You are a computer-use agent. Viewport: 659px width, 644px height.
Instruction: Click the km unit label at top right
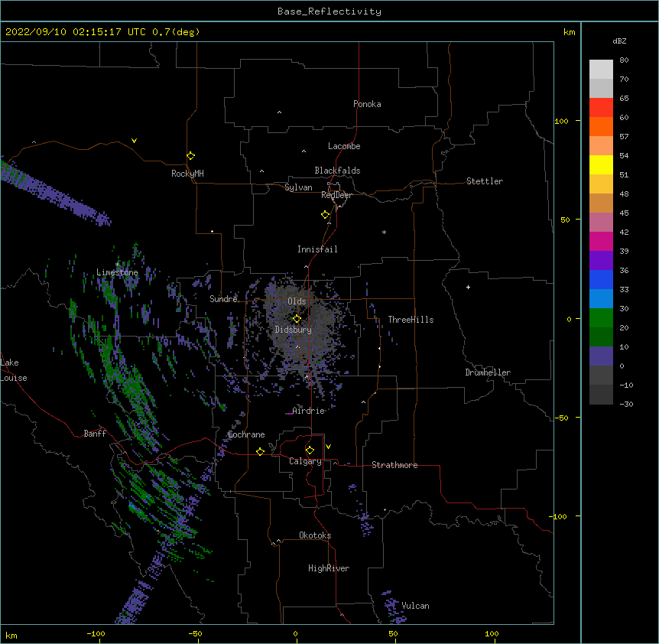pyautogui.click(x=570, y=32)
